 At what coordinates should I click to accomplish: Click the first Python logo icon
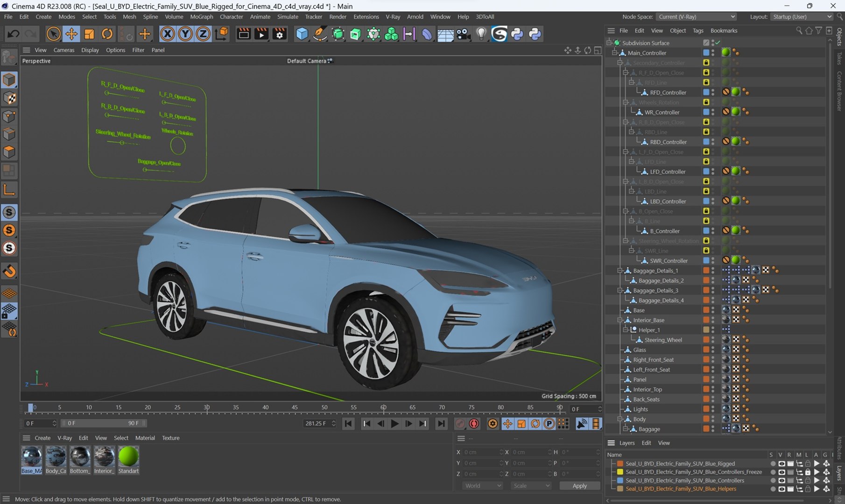click(517, 34)
